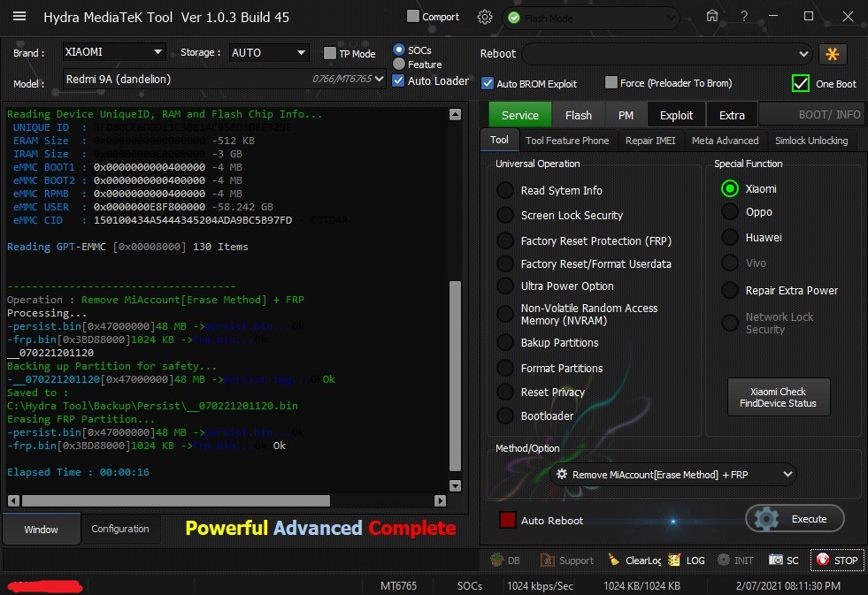Viewport: 868px width, 595px height.
Task: Enable Force (Preloader To Brom) checkbox
Action: [611, 83]
